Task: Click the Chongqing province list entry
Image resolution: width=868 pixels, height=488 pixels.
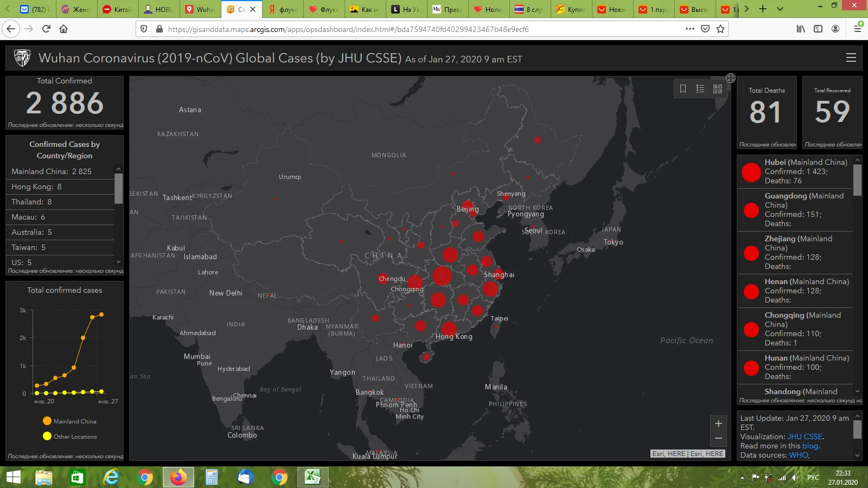Action: (x=795, y=329)
